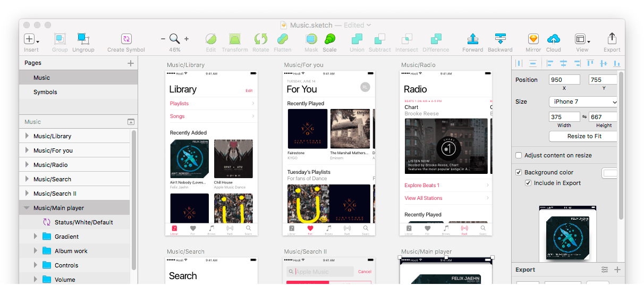Expand the Music/For you artboard
Image resolution: width=644 pixels, height=285 pixels.
pyautogui.click(x=27, y=150)
